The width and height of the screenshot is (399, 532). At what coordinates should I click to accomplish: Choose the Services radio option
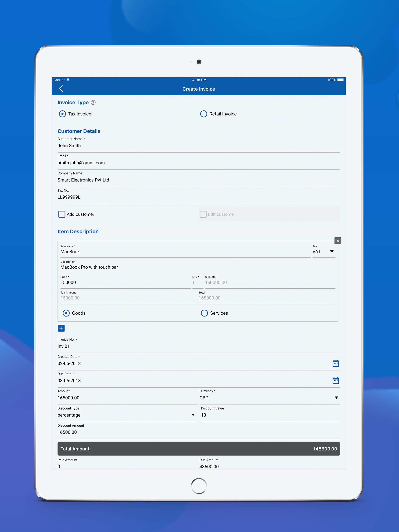coord(204,313)
